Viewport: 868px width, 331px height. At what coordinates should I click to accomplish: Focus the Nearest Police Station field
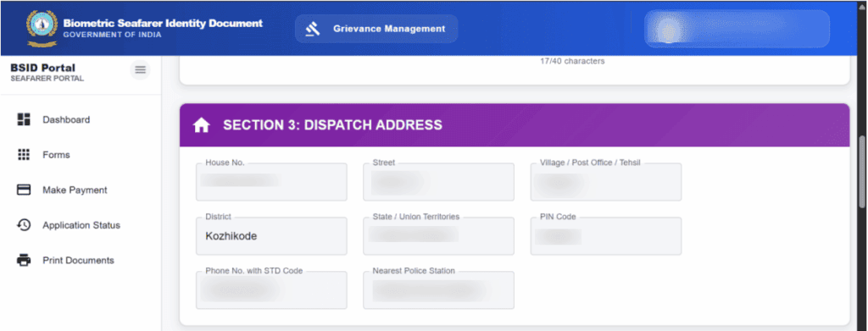[438, 290]
